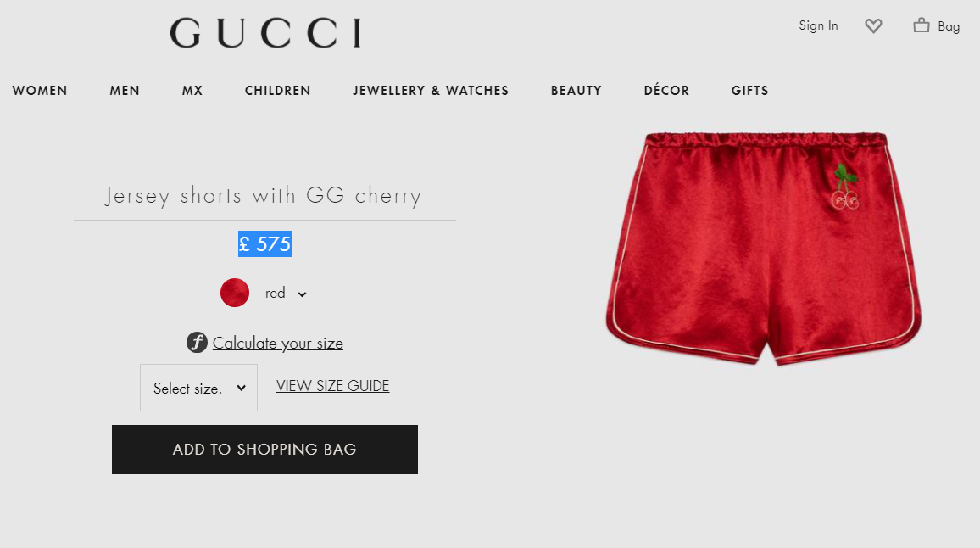Open the Women menu
This screenshot has height=548, width=980.
(x=40, y=91)
